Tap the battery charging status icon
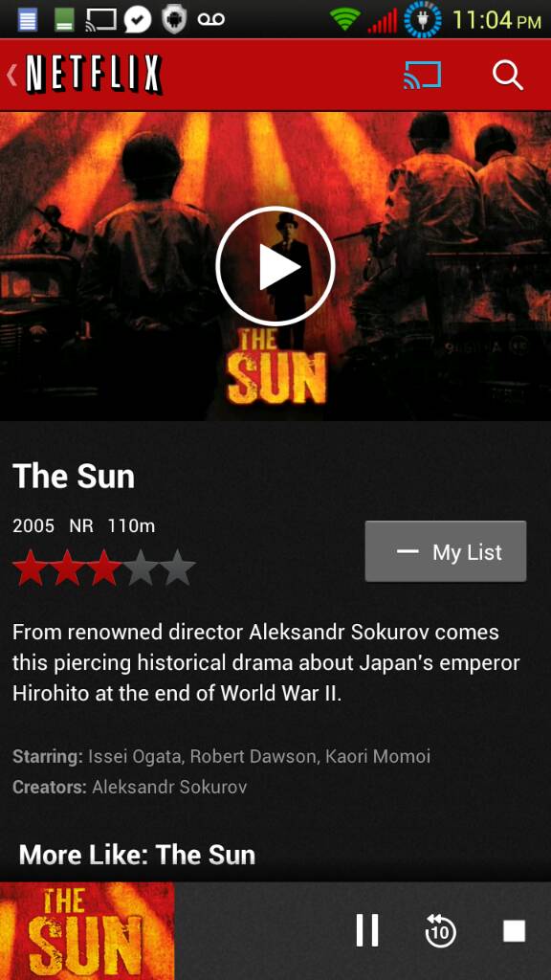 click(423, 19)
